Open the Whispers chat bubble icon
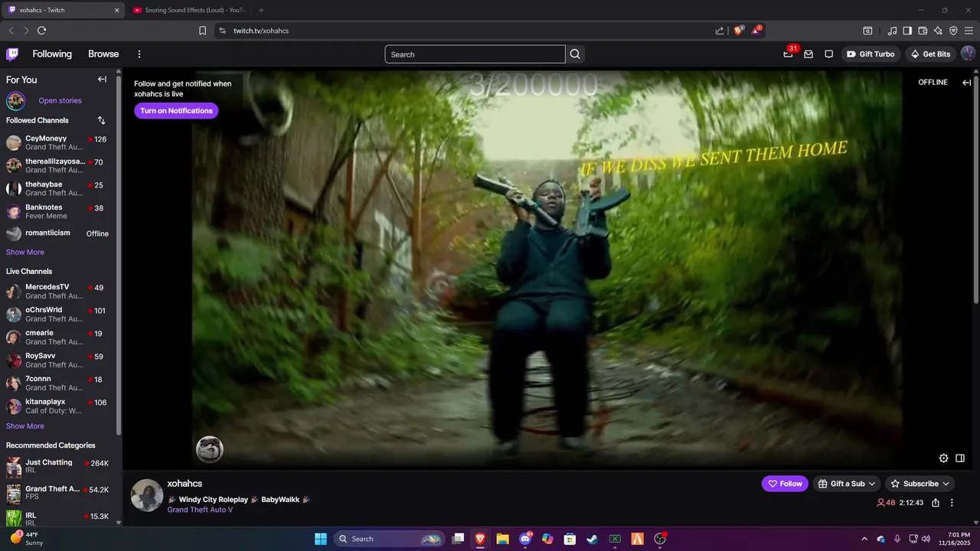 (x=828, y=54)
